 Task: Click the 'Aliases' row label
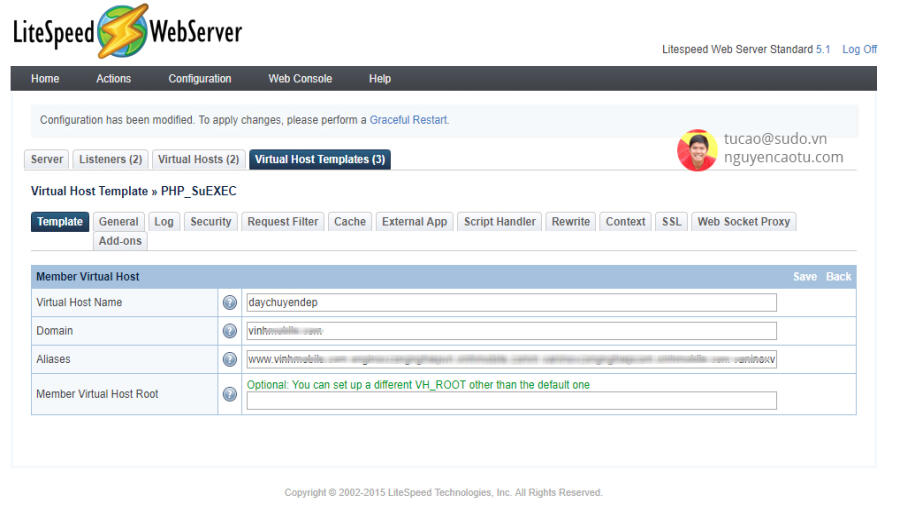point(53,359)
